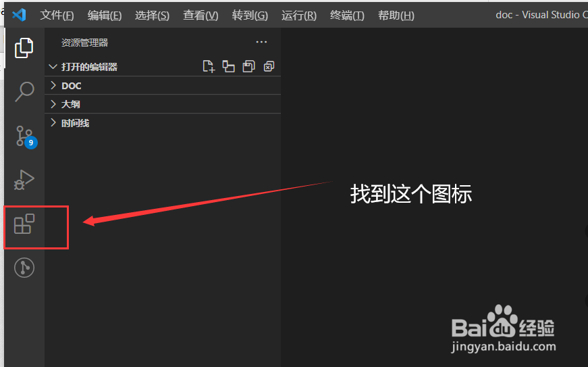Open the 帮助(H) menu
The width and height of the screenshot is (588, 367).
tap(396, 16)
